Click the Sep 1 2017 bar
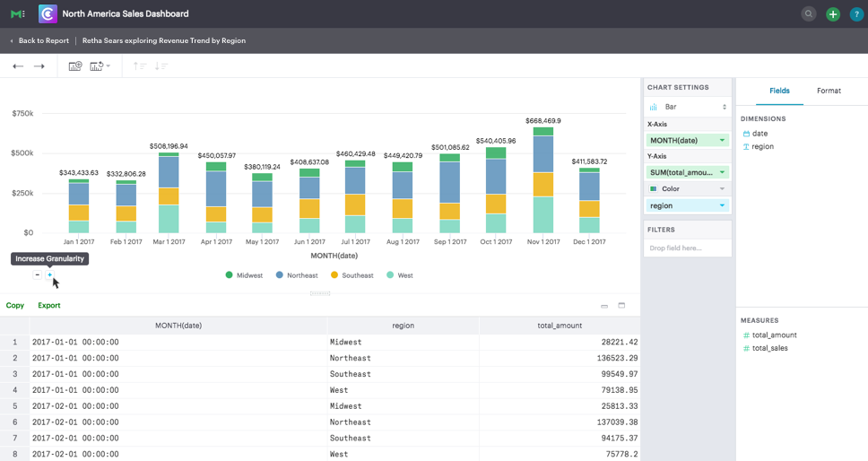This screenshot has height=461, width=868. tap(450, 193)
